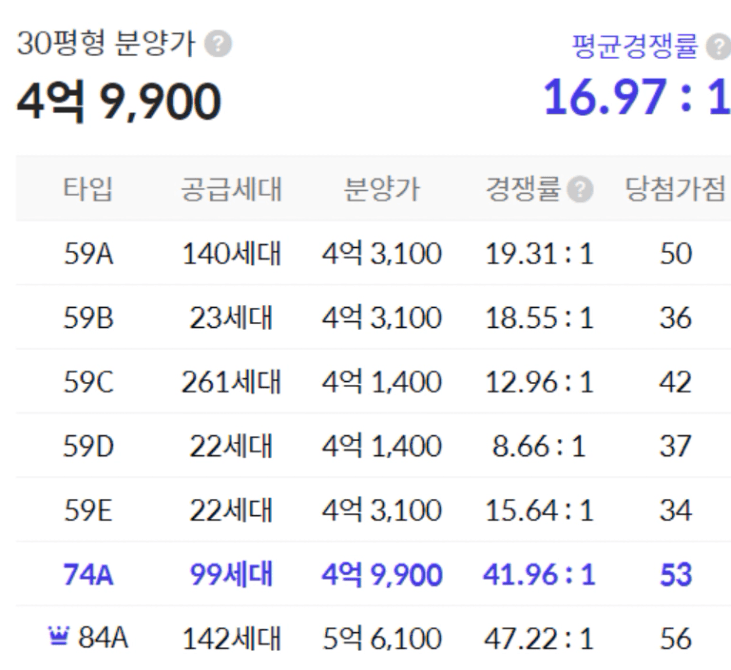This screenshot has height=670, width=731.
Task: Click the 30평형 분양가 heading
Action: pyautogui.click(x=106, y=43)
